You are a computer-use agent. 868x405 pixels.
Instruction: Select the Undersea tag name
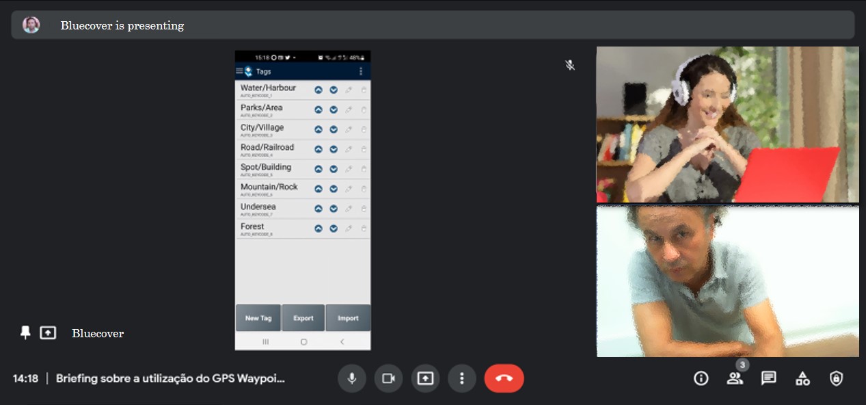coord(257,207)
